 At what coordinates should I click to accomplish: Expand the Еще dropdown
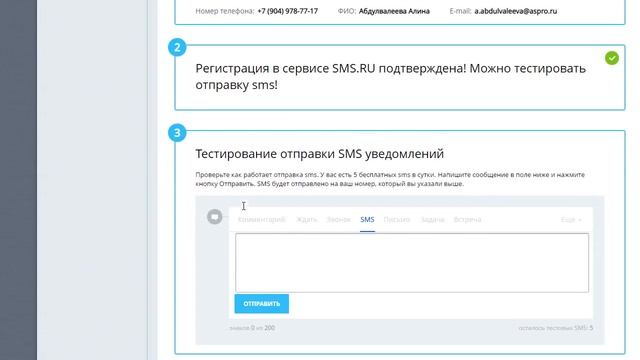click(x=571, y=220)
